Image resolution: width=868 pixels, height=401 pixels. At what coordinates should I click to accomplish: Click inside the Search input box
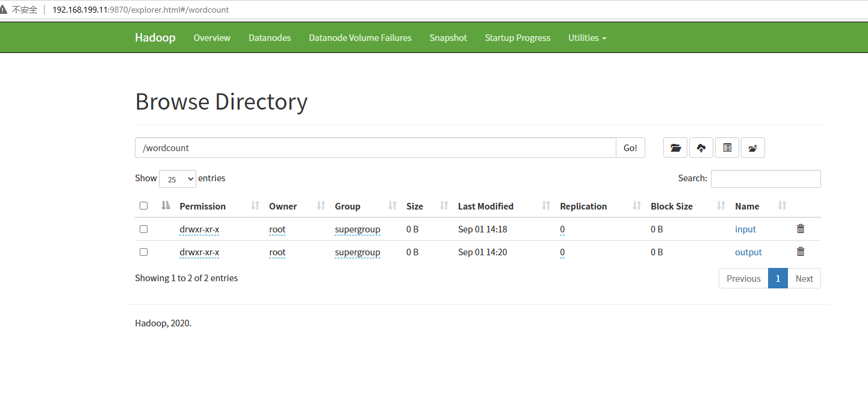tap(765, 178)
